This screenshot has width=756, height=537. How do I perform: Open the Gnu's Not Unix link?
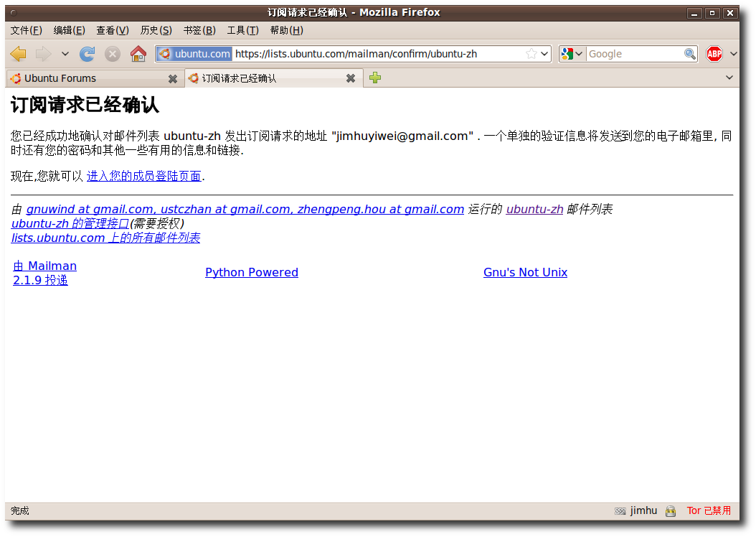(526, 273)
